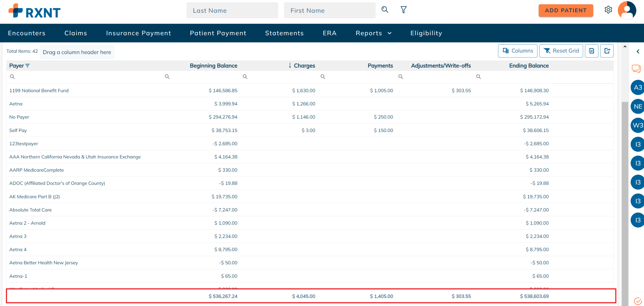Viewport: 644px width, 306px height.
Task: Click the Payer column filter icon
Action: click(x=27, y=66)
